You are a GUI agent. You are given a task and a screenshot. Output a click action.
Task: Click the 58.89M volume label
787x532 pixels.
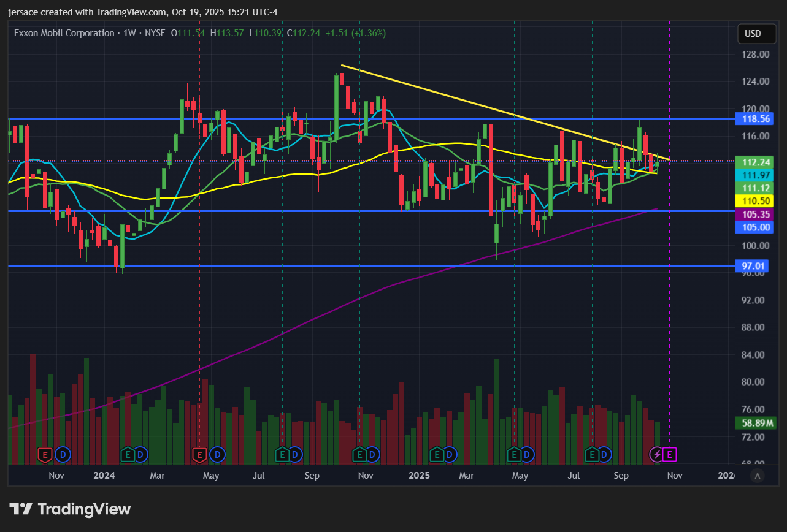point(755,423)
